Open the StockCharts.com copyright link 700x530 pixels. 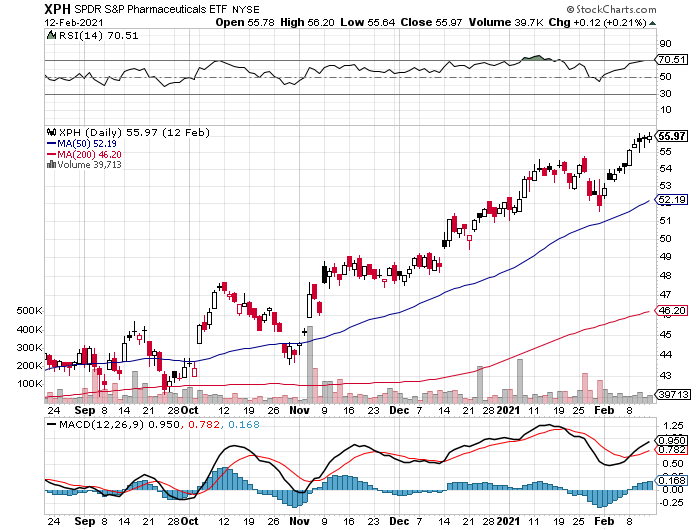pyautogui.click(x=612, y=9)
